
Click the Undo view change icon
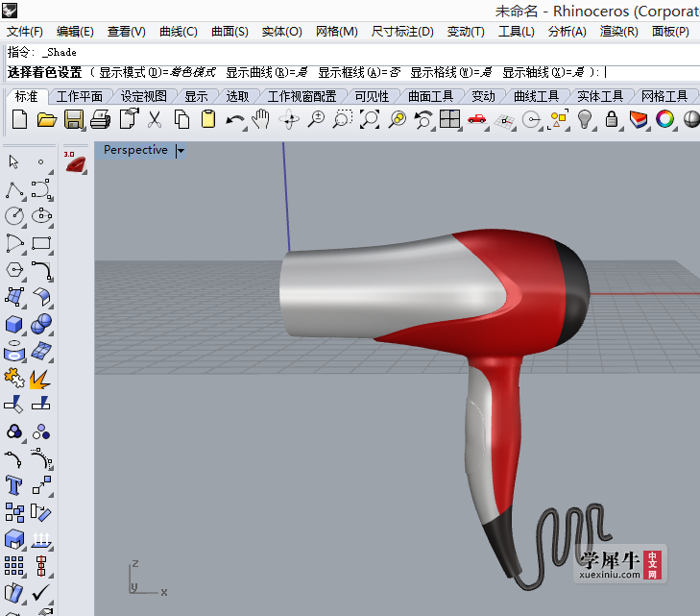pos(423,120)
